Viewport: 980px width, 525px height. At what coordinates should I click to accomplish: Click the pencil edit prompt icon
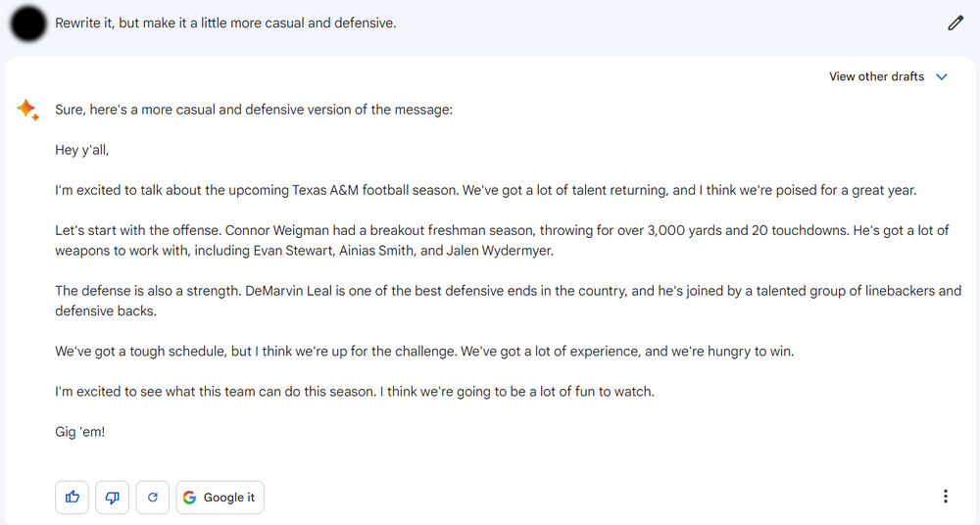[x=955, y=23]
